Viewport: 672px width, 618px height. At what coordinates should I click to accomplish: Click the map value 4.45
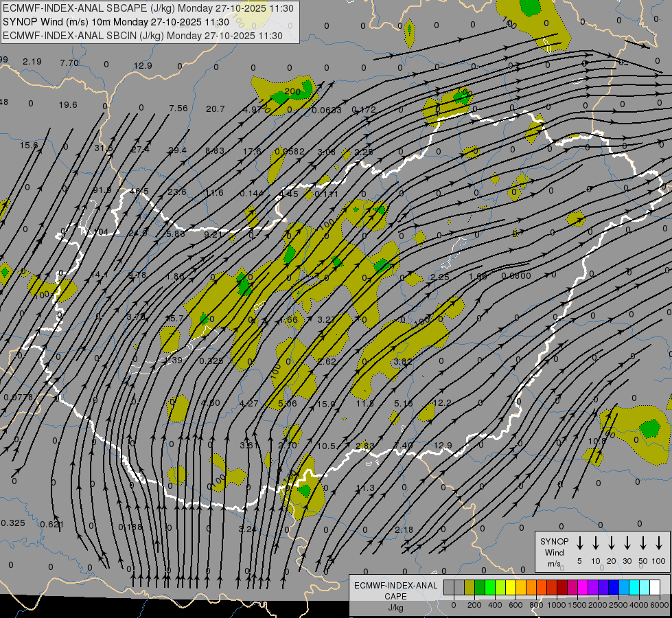[x=289, y=194]
